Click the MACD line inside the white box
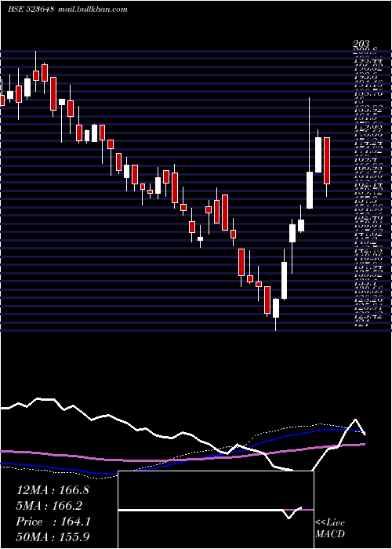 (210, 511)
